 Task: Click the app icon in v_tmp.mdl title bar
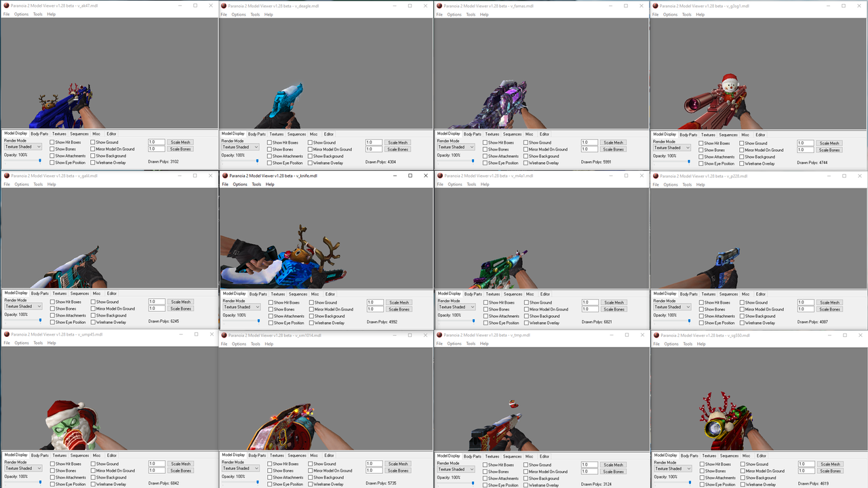[439, 335]
